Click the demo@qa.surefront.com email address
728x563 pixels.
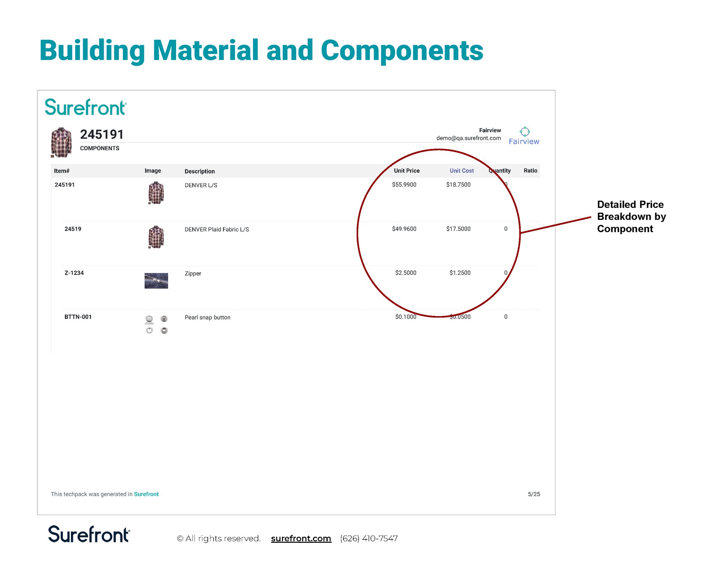468,138
